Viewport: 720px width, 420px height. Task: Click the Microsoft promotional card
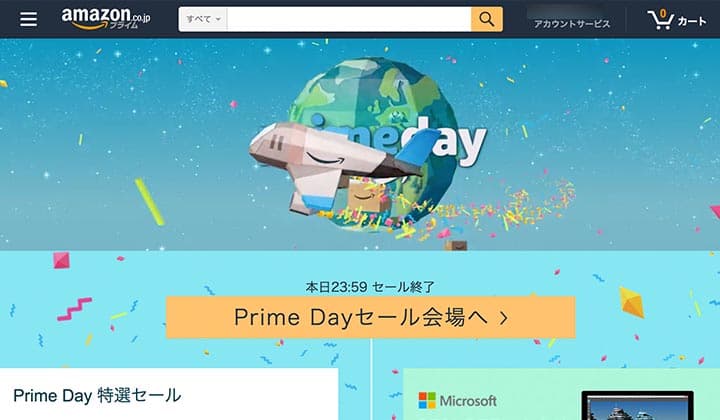point(561,394)
